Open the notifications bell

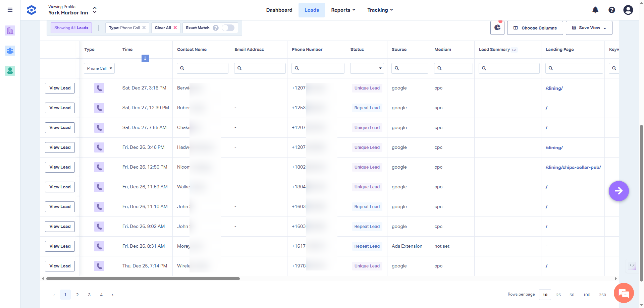click(x=595, y=10)
